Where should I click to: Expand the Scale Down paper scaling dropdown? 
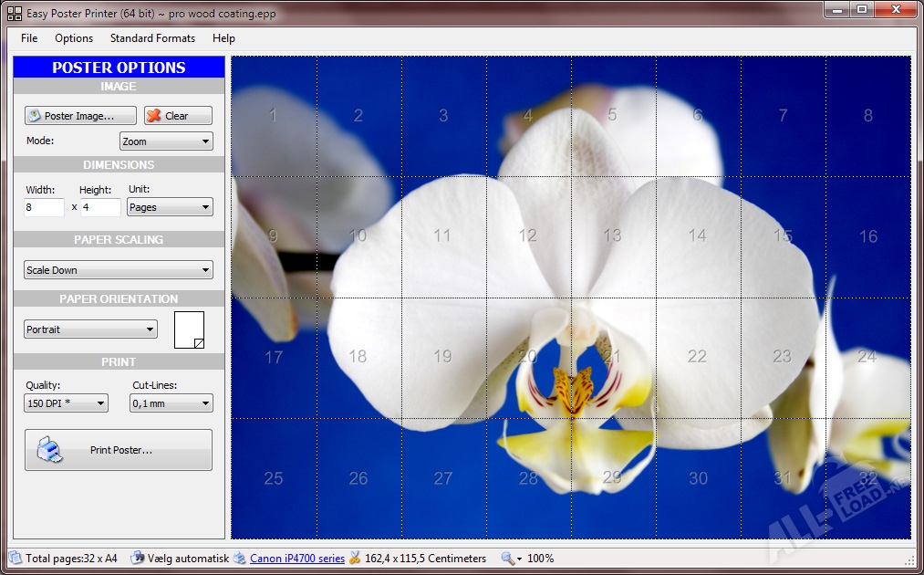[x=119, y=270]
